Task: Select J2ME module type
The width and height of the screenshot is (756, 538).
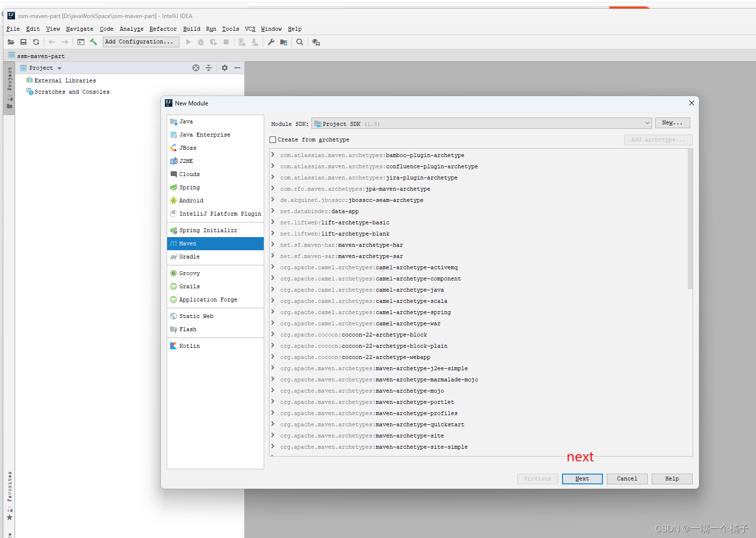Action: pyautogui.click(x=215, y=161)
